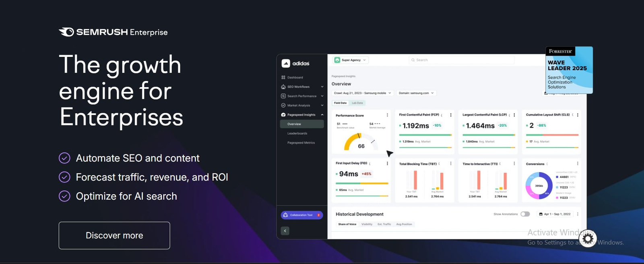Click the Conversions donut chart
The image size is (644, 264).
(539, 186)
